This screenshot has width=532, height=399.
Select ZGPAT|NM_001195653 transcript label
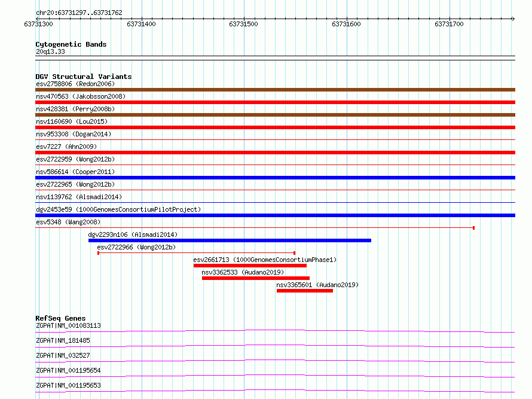[68, 385]
